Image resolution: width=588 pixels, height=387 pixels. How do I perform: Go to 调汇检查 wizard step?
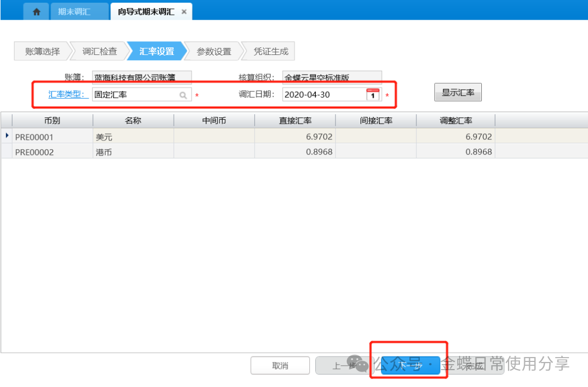click(100, 52)
